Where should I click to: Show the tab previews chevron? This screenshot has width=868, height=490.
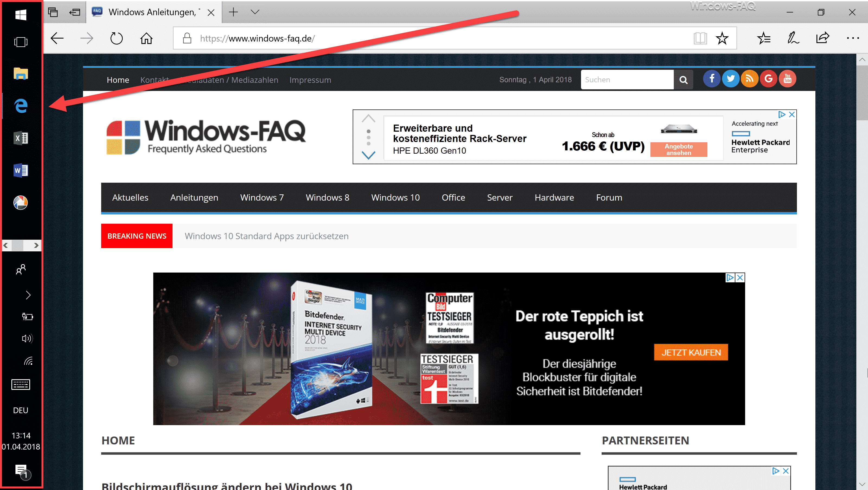[255, 12]
